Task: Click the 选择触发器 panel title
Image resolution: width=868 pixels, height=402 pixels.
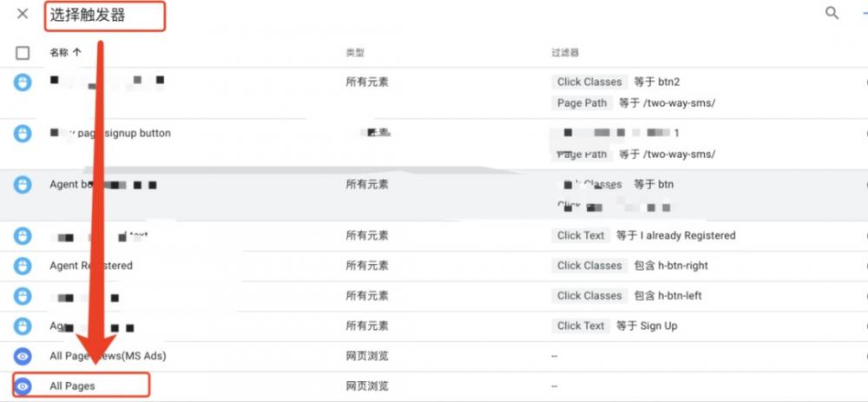Action: click(x=88, y=16)
